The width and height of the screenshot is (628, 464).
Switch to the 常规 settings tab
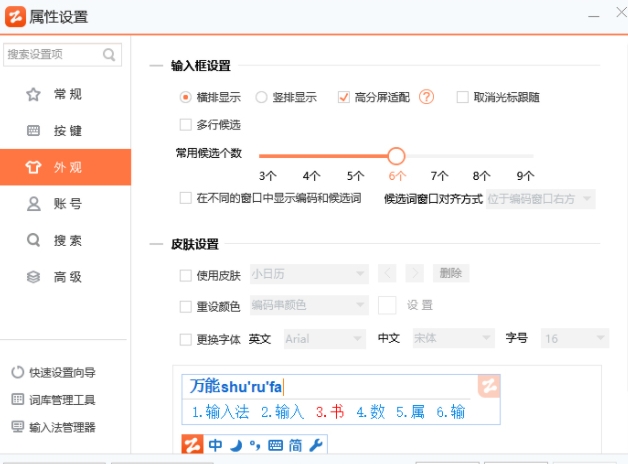(x=66, y=94)
